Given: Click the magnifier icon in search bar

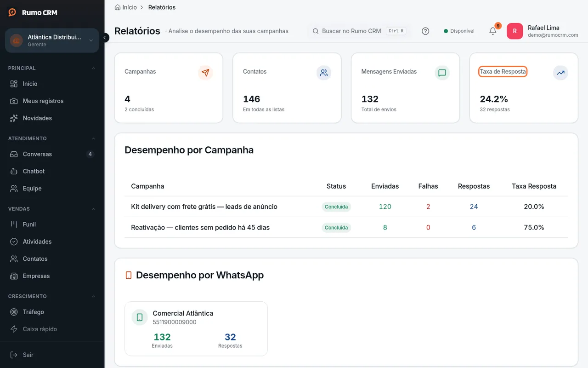Looking at the screenshot, I should pyautogui.click(x=316, y=31).
